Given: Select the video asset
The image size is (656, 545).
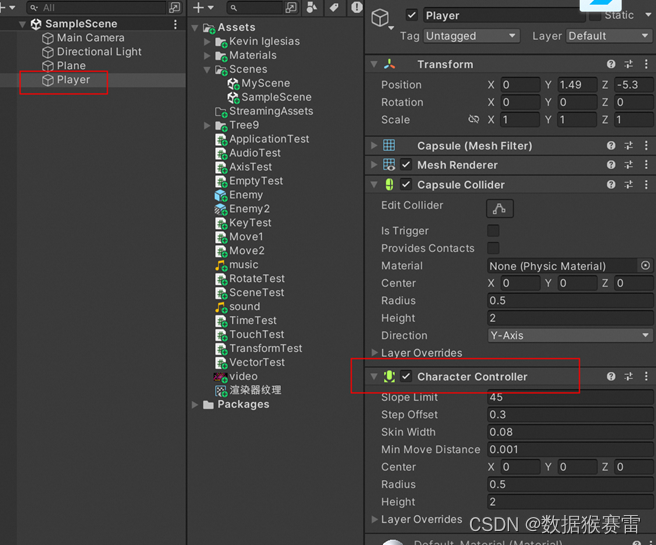Looking at the screenshot, I should [236, 376].
